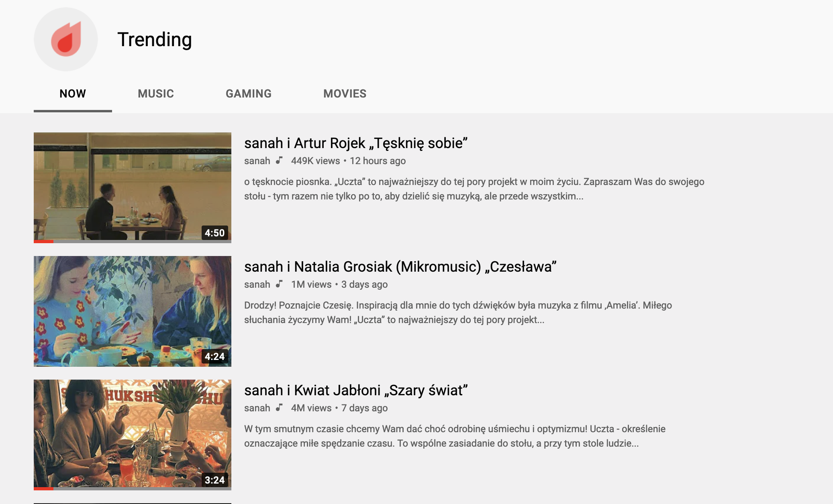Viewport: 833px width, 504px height.
Task: Click description starting "o tęsknocie piosnka"
Action: click(474, 189)
